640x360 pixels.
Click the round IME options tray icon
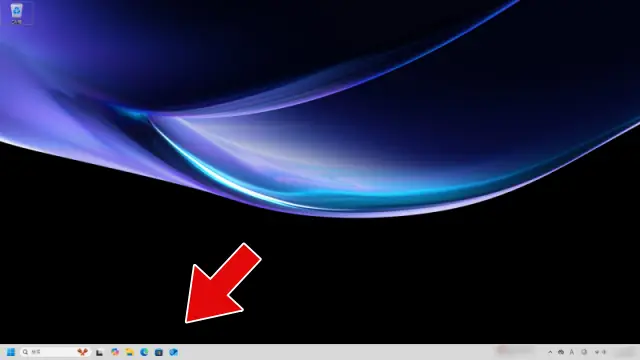(584, 352)
